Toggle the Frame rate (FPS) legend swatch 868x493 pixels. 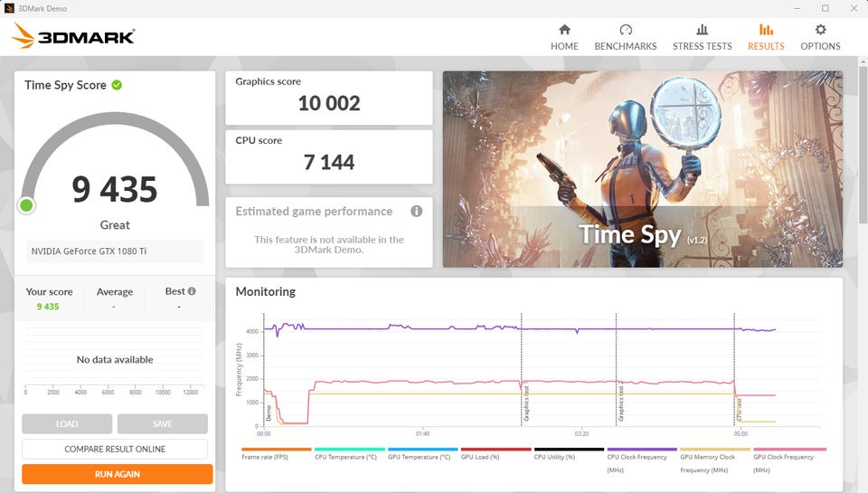pos(277,450)
